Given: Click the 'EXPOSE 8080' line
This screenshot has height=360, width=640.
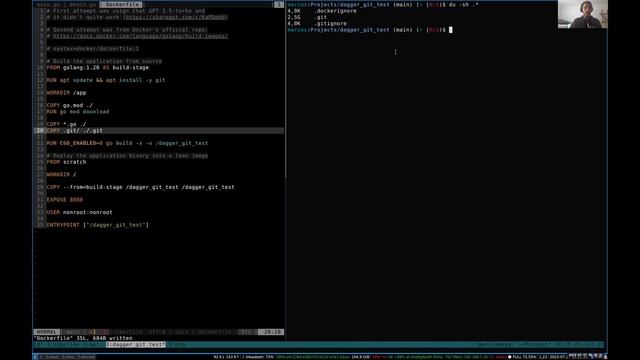Looking at the screenshot, I should [64, 200].
